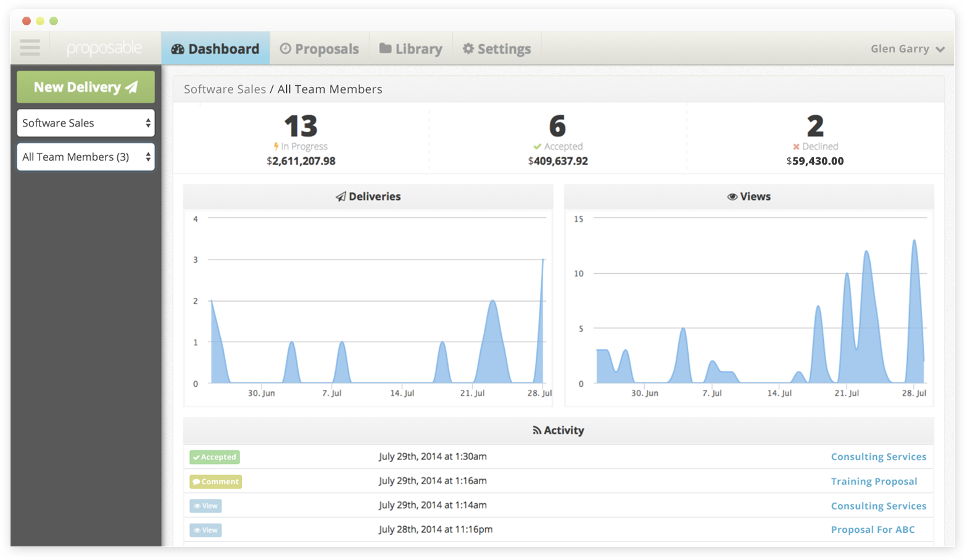
Task: Open the Proposal For ABC link
Action: 873,530
